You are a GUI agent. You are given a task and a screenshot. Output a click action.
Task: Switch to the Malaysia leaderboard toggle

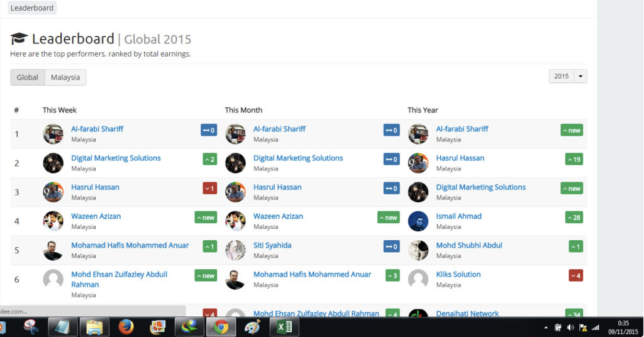tap(65, 77)
